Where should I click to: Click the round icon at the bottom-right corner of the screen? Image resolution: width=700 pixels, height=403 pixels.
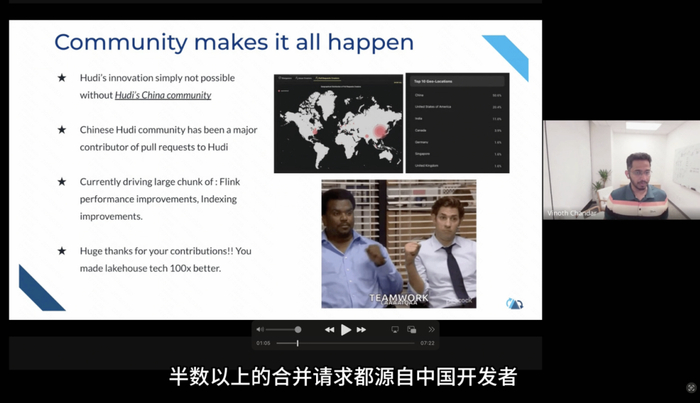691,388
